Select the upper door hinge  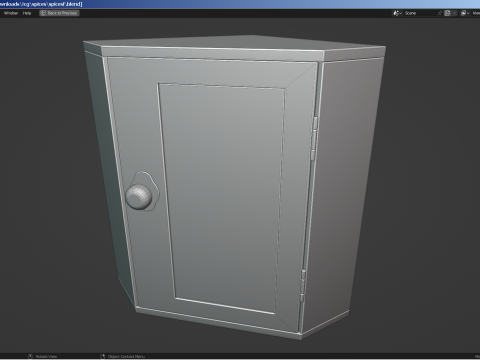click(314, 138)
